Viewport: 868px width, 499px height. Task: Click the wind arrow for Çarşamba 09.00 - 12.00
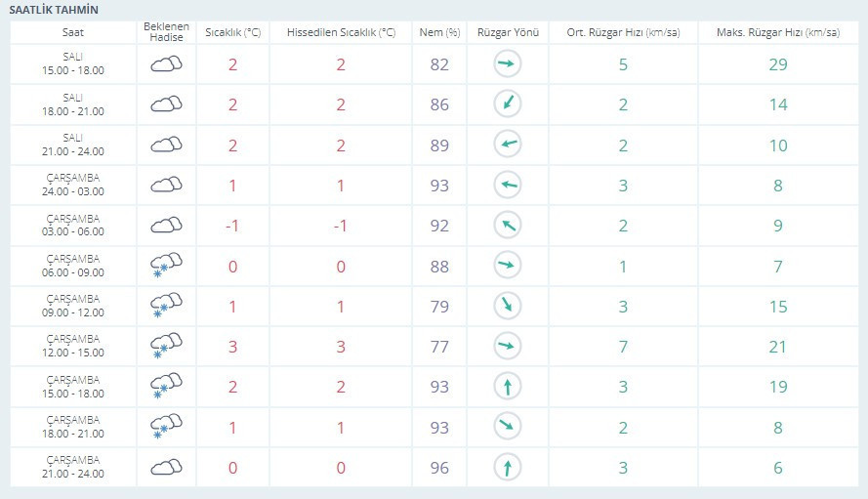pyautogui.click(x=507, y=307)
